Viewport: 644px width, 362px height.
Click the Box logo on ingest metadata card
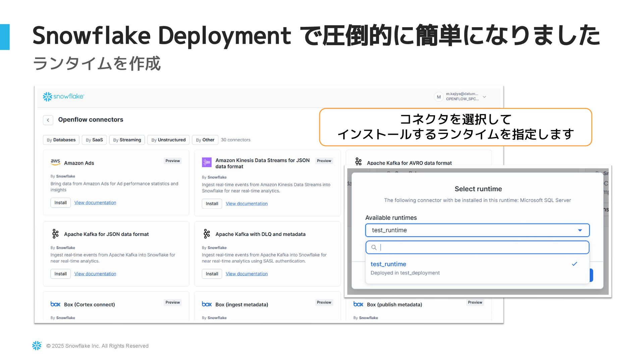tap(207, 304)
